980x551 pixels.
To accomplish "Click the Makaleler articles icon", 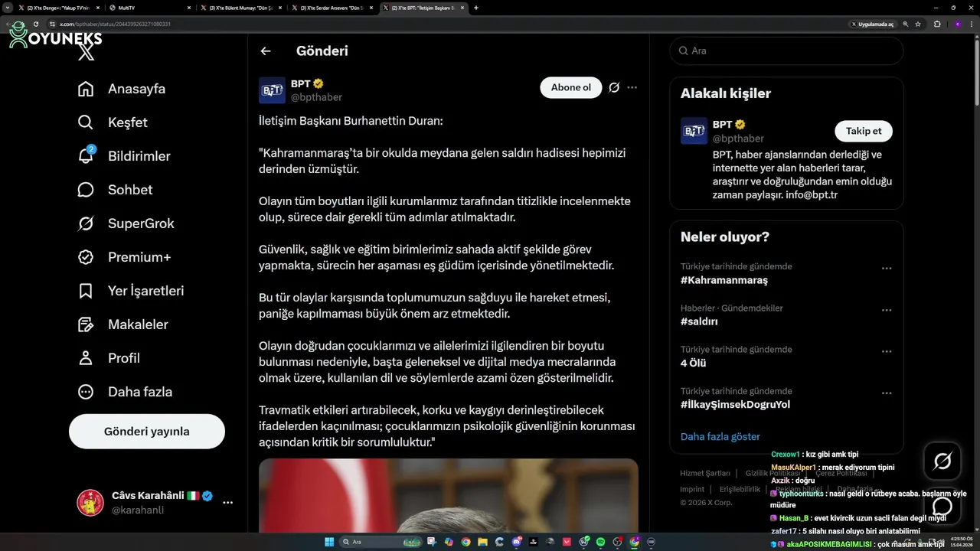I will click(86, 324).
